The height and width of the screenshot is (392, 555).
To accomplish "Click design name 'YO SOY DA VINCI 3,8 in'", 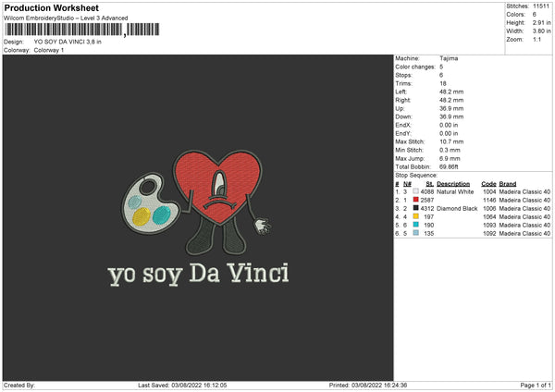I will pos(68,42).
